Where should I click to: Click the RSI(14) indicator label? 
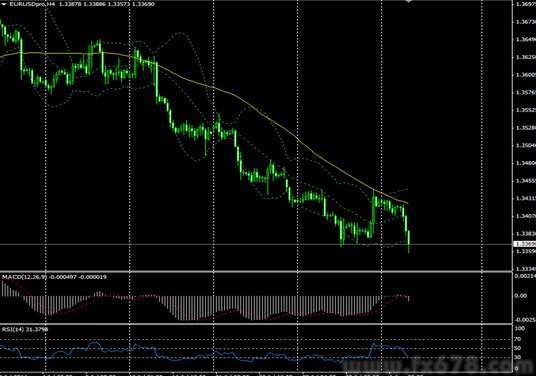[12, 329]
